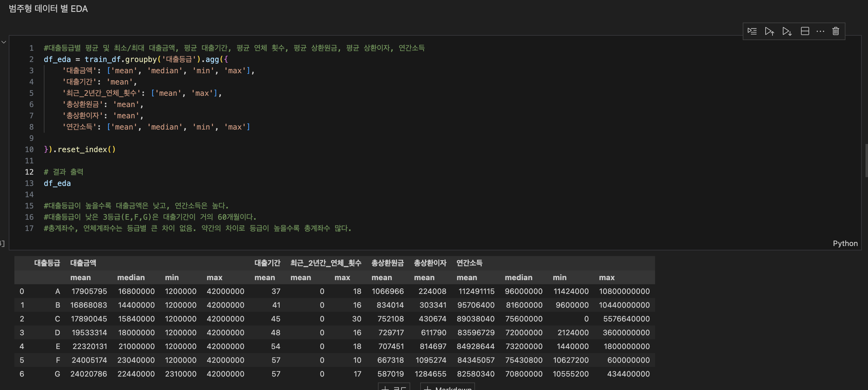Click the heading '범주형 데이터 별 EDA'

pyautogui.click(x=48, y=9)
